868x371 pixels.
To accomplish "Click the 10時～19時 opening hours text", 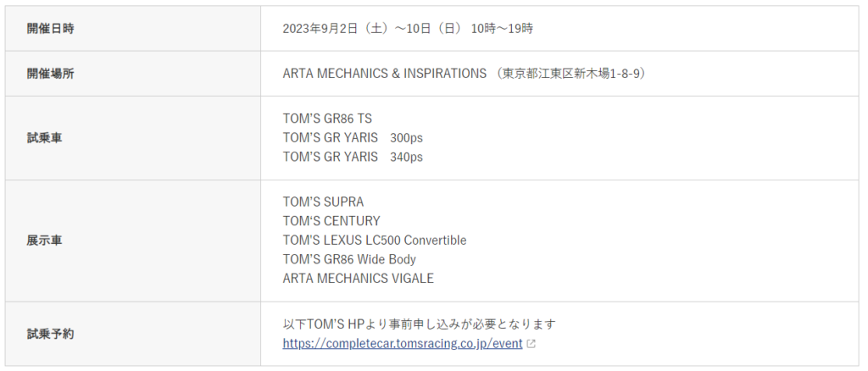I will (502, 29).
